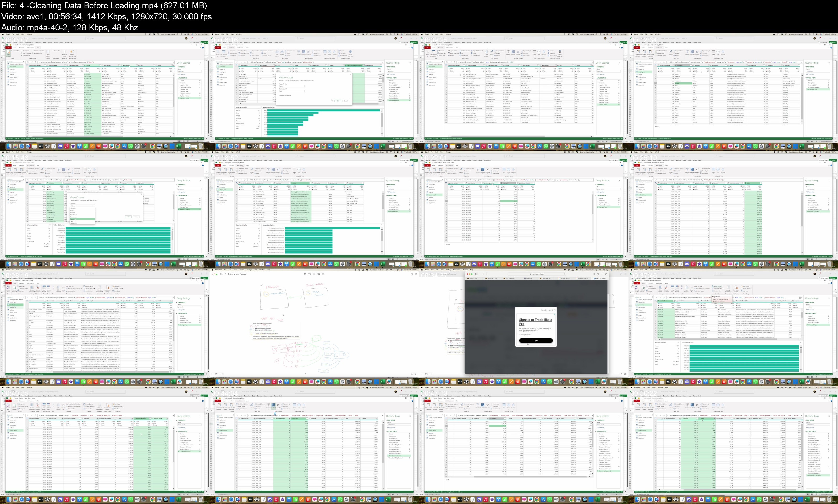Click the Discord dock icon in 00:34:37 frame
The width and height of the screenshot is (838, 504).
tap(479, 382)
